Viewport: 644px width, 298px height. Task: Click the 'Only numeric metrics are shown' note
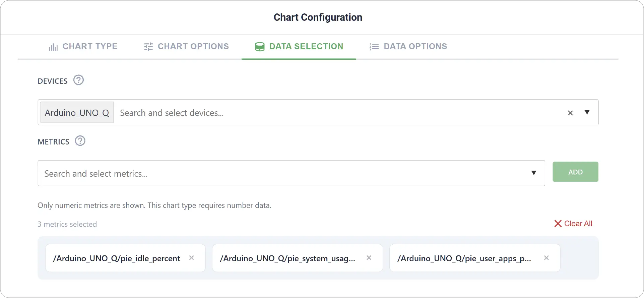154,205
